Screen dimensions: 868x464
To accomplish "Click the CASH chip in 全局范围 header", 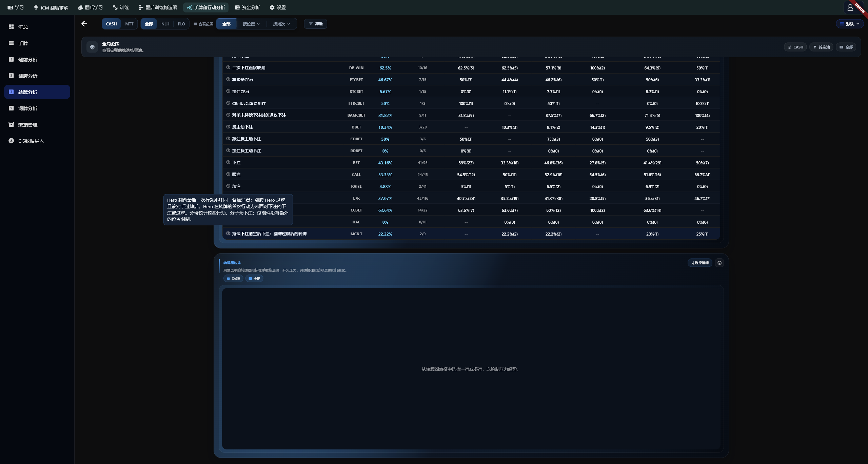I will click(x=795, y=47).
